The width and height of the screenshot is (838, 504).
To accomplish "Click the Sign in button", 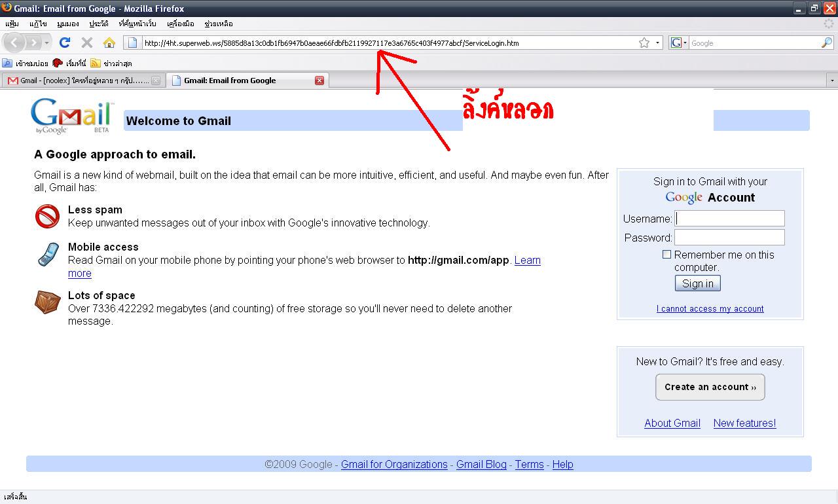I will point(698,283).
